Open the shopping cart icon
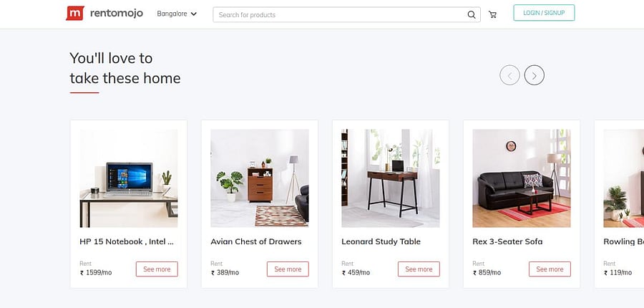 (492, 14)
